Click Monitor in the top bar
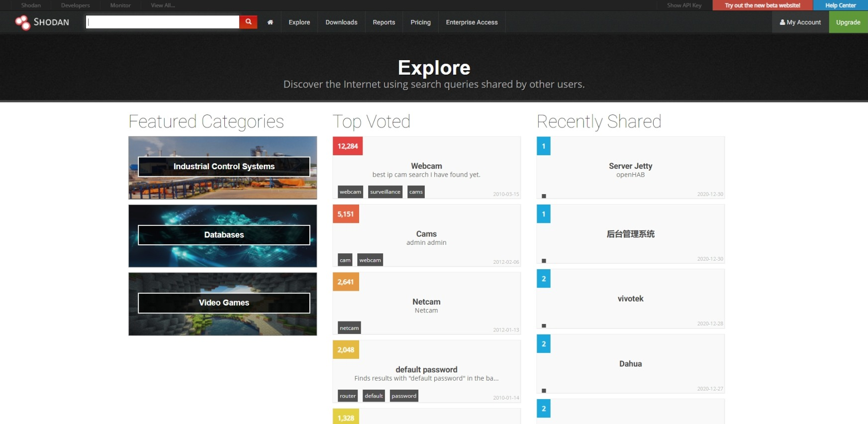 120,5
